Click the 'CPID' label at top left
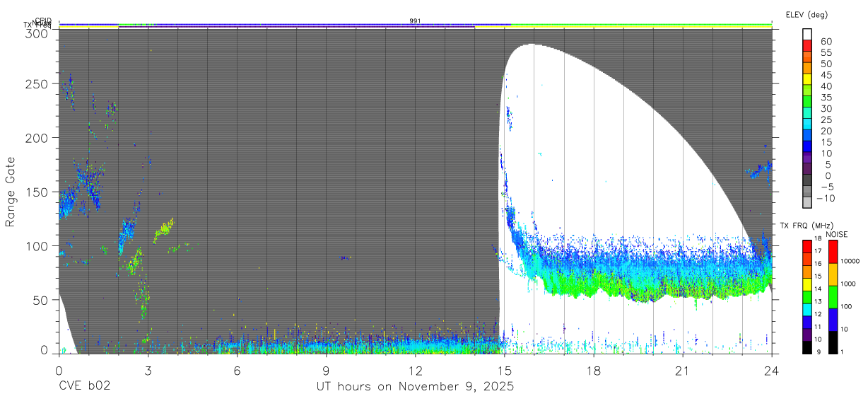 [42, 21]
